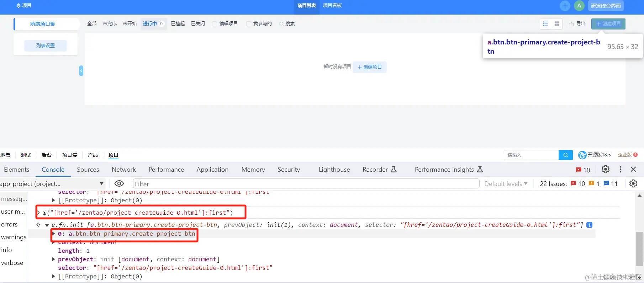Switch to the Application panel
This screenshot has width=644, height=283.
212,170
